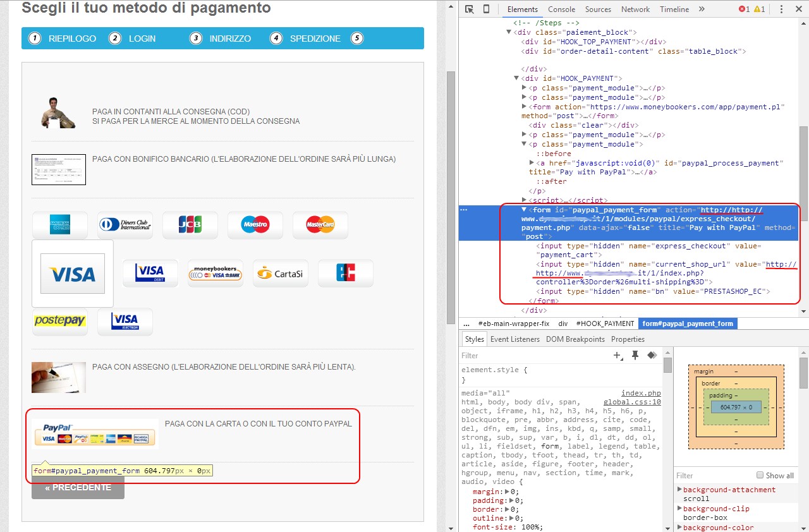Screen dimensions: 809x532
Task: Toggle device toolbar mobile icon
Action: [486, 9]
